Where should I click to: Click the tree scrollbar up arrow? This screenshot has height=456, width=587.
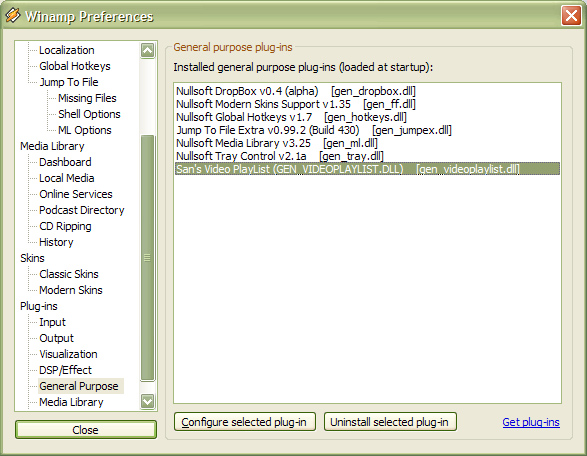147,50
